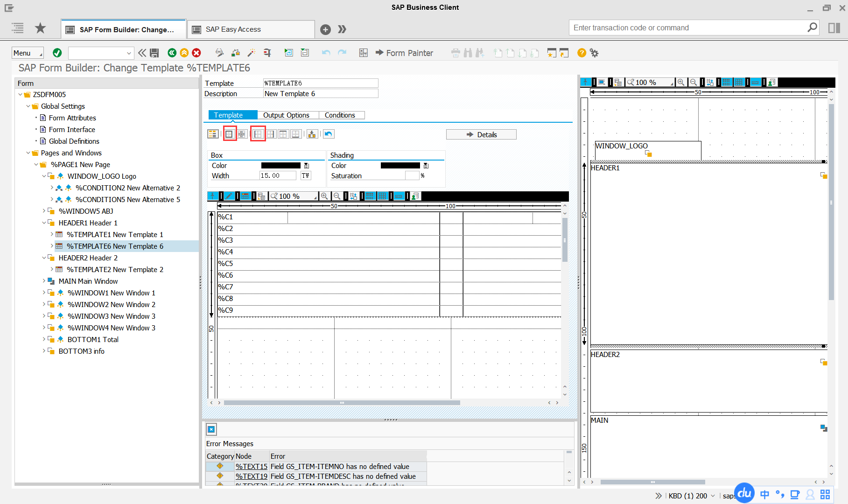848x504 pixels.
Task: Click the template toolbar import download icon
Action: click(x=312, y=134)
